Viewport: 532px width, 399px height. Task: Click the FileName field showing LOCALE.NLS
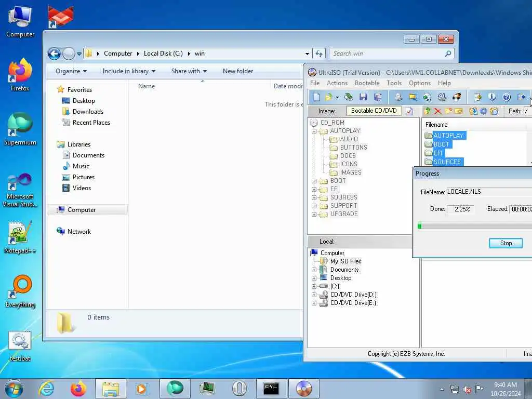(489, 192)
